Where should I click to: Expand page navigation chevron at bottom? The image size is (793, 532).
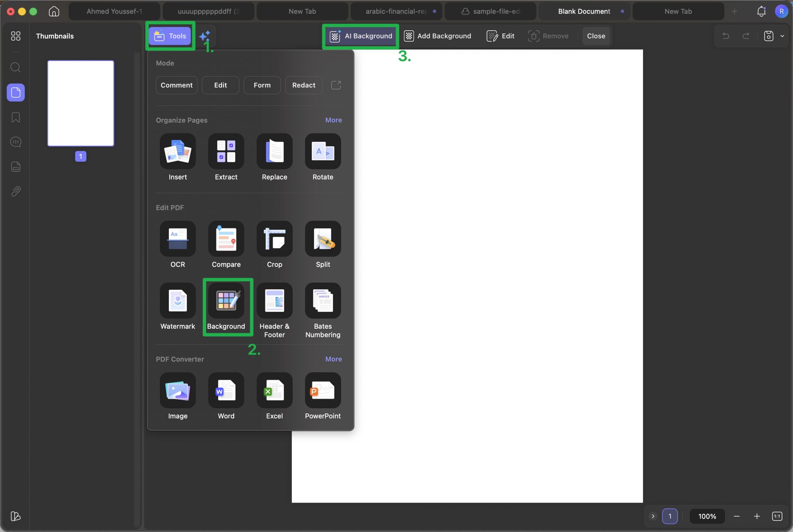653,516
